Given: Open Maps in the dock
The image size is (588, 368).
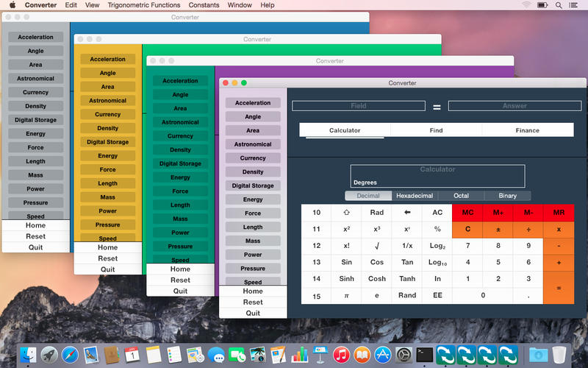Looking at the screenshot, I should coord(195,355).
